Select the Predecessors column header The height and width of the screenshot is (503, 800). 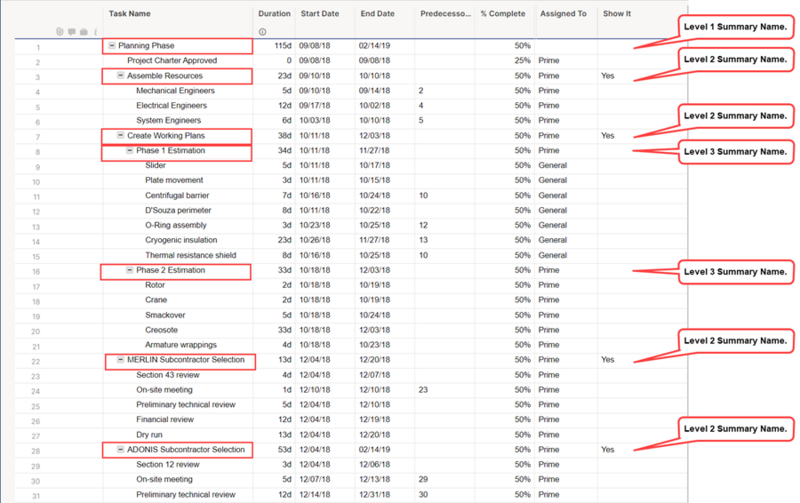click(445, 14)
